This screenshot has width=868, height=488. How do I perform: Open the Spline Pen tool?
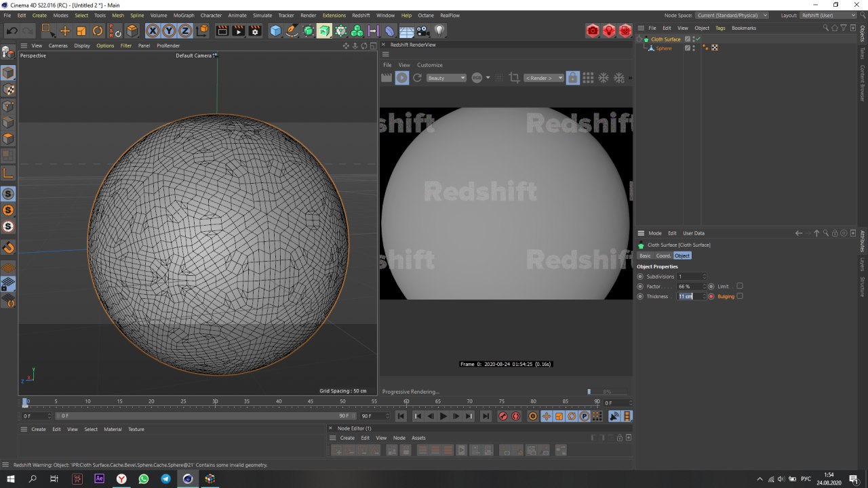tap(292, 30)
